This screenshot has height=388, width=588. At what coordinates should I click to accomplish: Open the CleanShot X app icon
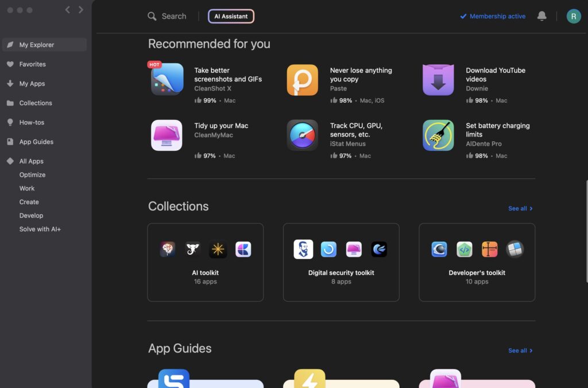pyautogui.click(x=167, y=79)
